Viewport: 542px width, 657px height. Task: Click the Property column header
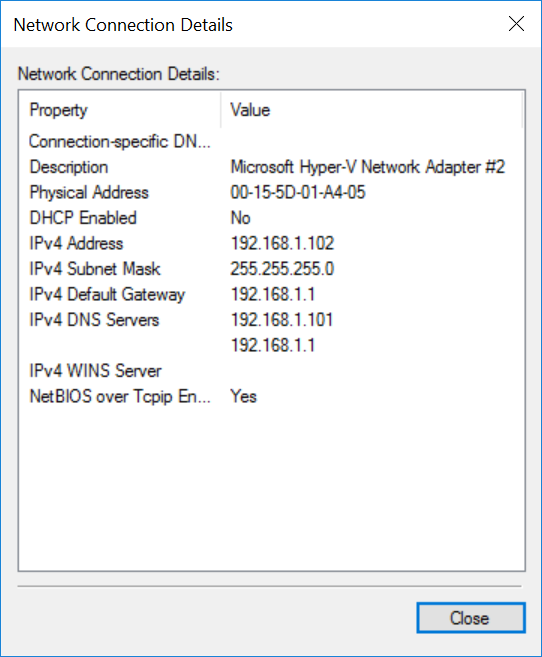point(120,110)
